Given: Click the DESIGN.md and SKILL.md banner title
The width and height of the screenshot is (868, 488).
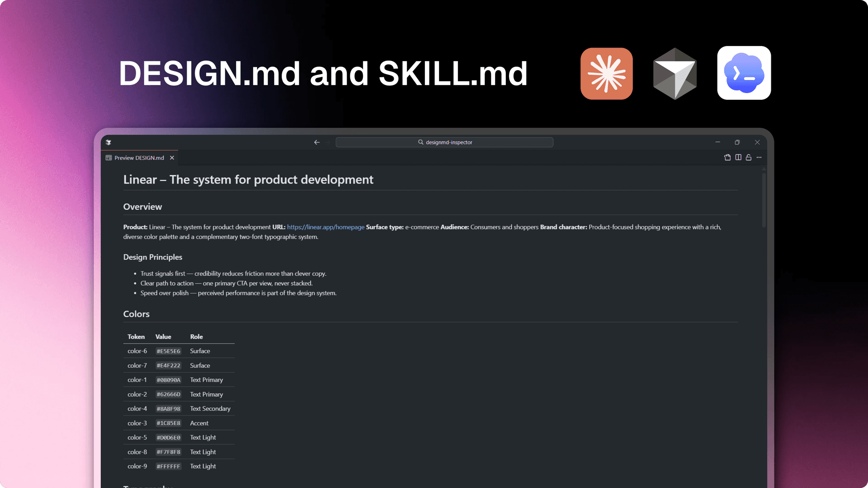Looking at the screenshot, I should [323, 74].
